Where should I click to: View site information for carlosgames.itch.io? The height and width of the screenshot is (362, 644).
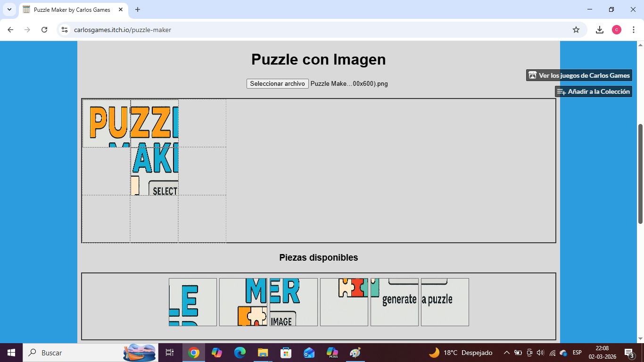65,30
